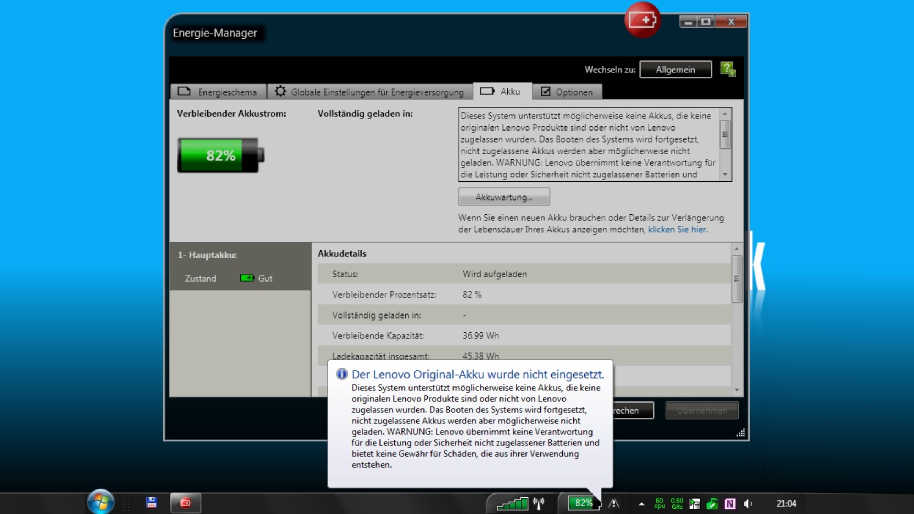Click the CPU usage tray indicator
This screenshot has height=514, width=914.
(659, 504)
